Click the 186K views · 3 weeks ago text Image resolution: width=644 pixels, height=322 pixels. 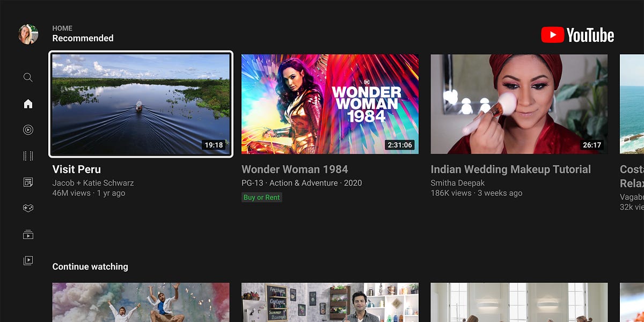[x=477, y=193]
